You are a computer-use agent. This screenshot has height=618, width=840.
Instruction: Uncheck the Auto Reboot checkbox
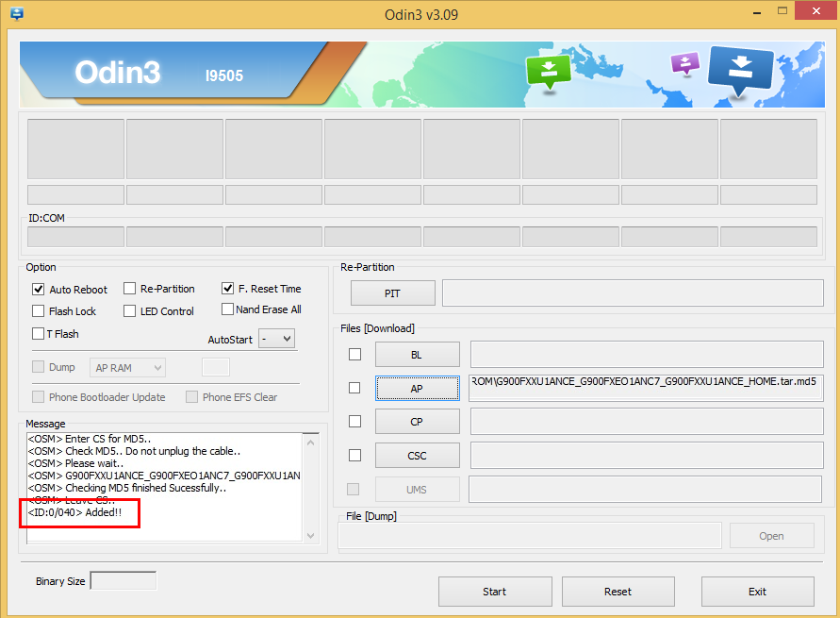click(38, 290)
